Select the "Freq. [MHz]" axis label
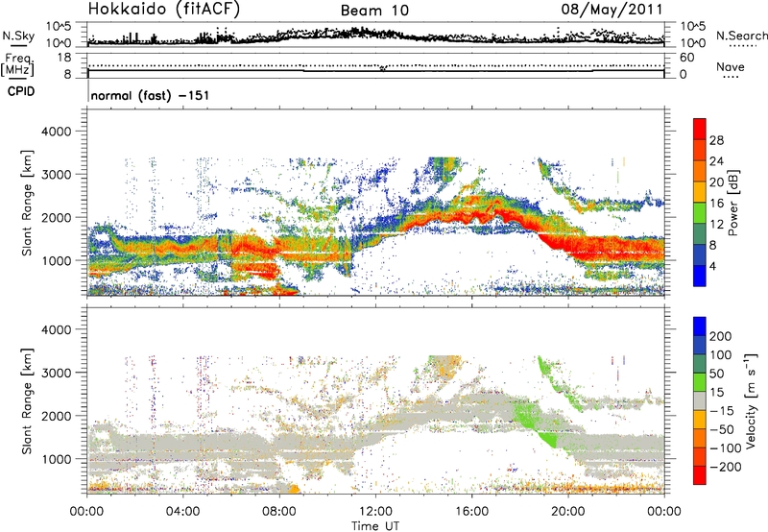768x532 pixels. click(17, 64)
